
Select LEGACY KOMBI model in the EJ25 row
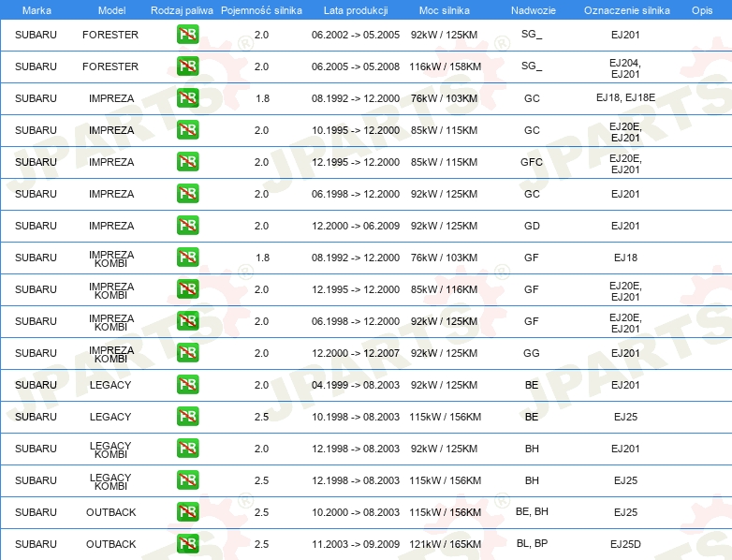tap(110, 481)
